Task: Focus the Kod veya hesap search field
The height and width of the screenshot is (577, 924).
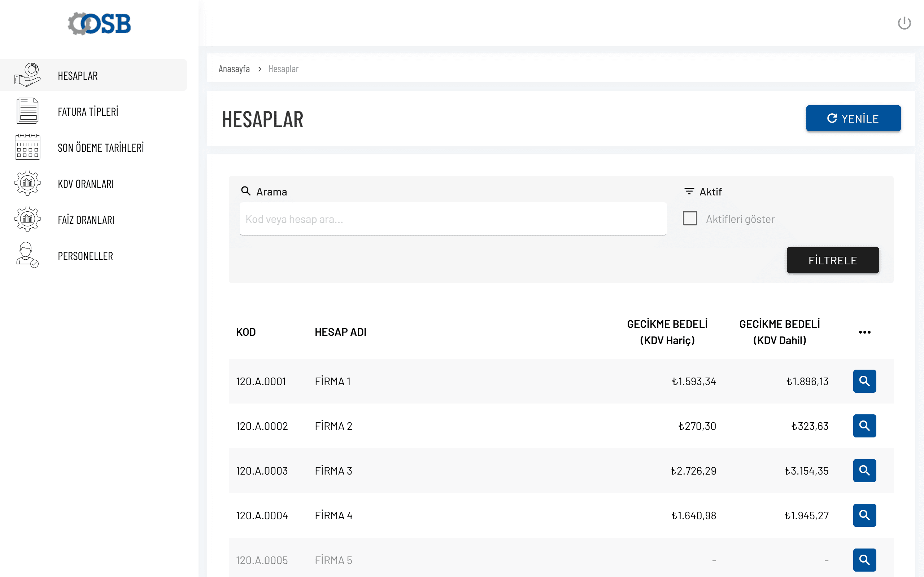Action: [x=453, y=219]
